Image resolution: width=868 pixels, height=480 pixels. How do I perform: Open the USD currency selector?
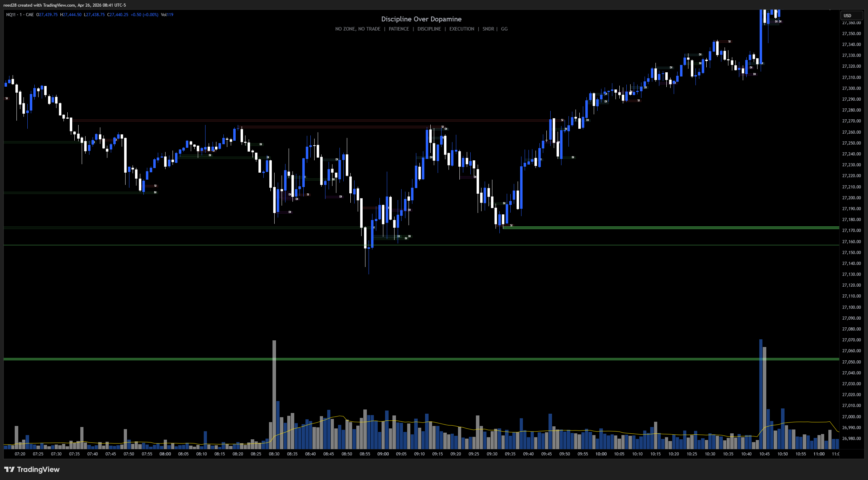[852, 15]
